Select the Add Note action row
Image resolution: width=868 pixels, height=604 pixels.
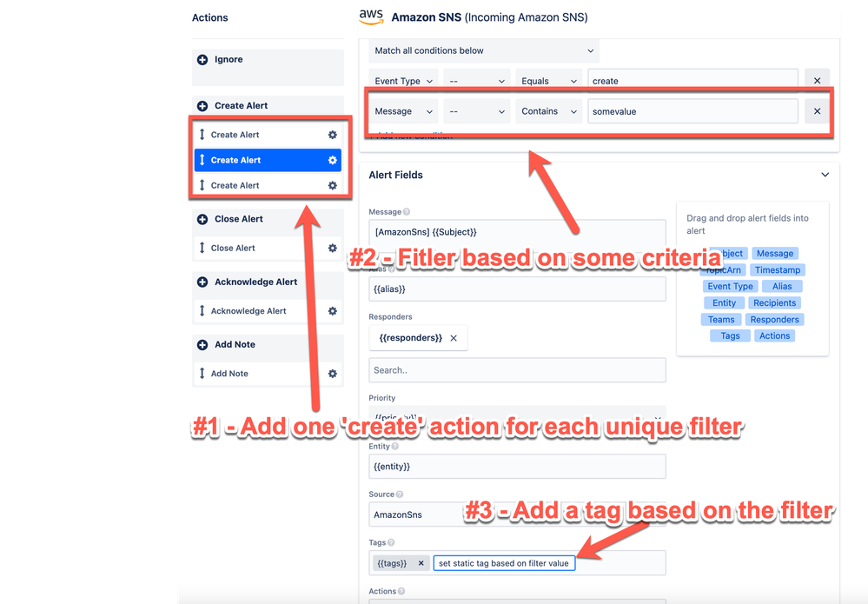(x=268, y=374)
